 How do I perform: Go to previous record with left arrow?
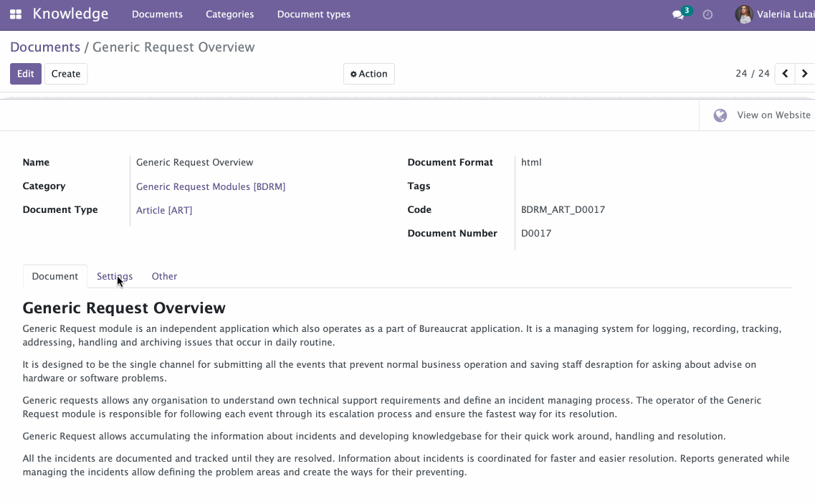[x=785, y=74]
